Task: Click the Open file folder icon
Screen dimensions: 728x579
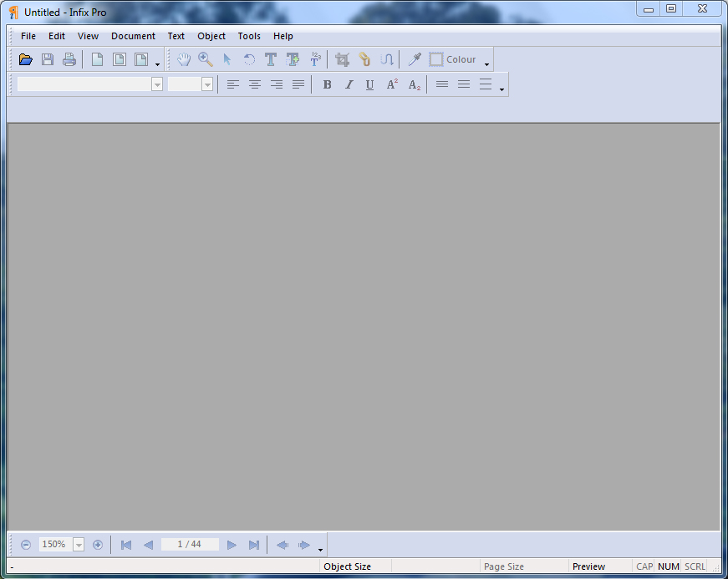Action: point(25,59)
